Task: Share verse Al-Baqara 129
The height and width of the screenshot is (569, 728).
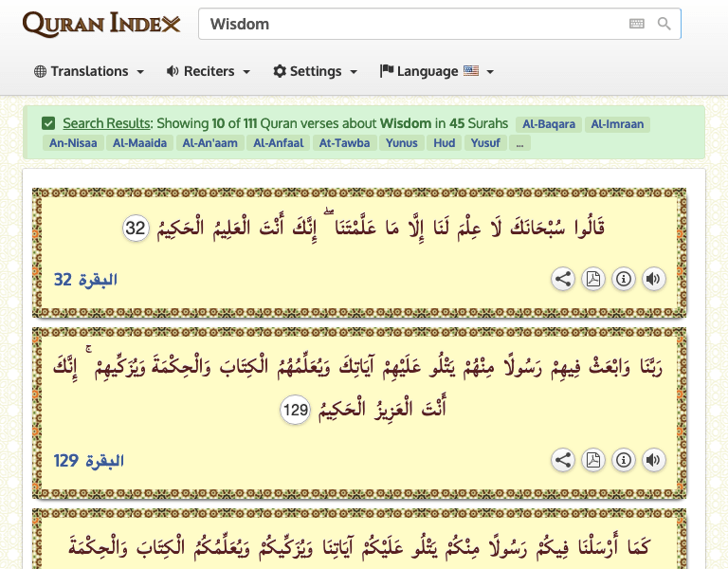Action: (x=563, y=460)
